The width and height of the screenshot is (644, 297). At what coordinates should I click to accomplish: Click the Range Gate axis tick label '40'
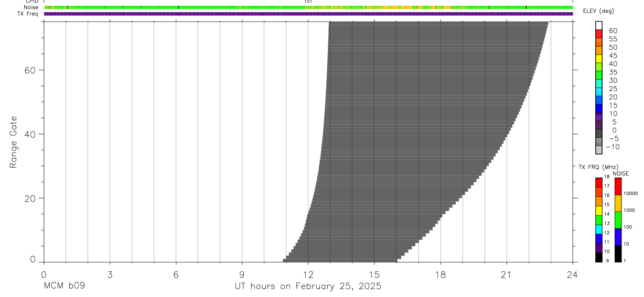(x=29, y=134)
